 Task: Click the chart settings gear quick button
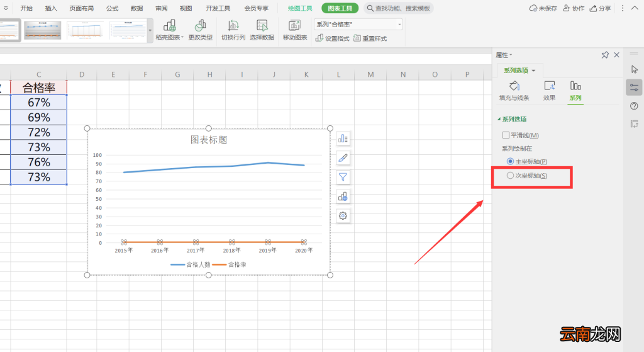tap(343, 215)
